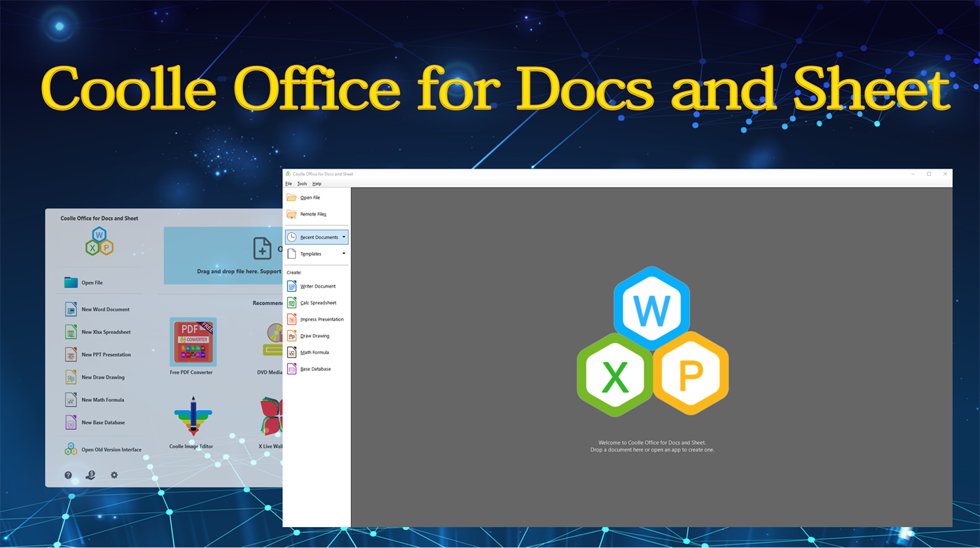Viewport: 980px width, 548px height.
Task: Click the settings gear at bottom left
Action: pos(113,475)
